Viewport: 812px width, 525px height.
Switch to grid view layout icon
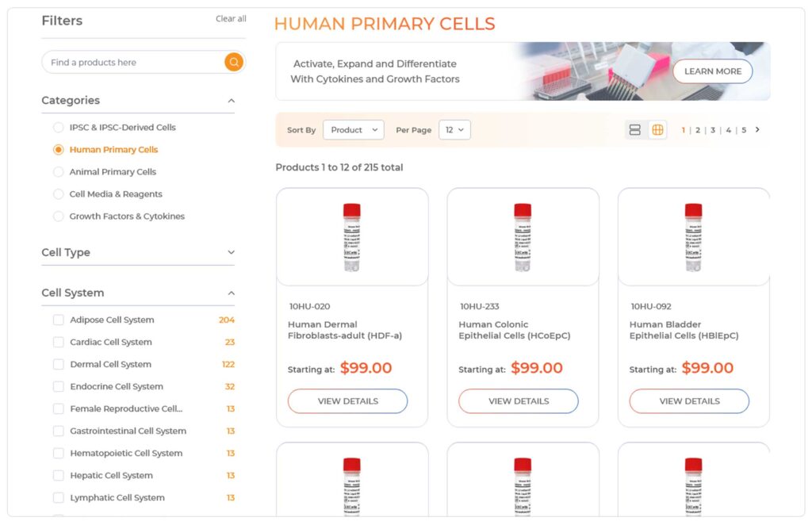point(657,130)
